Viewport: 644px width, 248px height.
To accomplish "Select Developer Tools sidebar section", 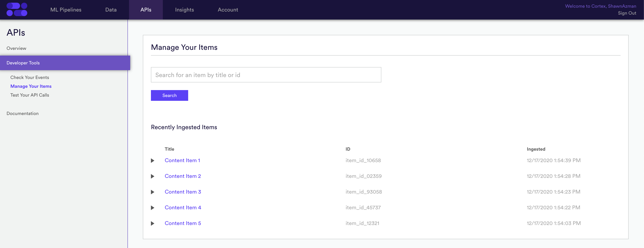I will click(65, 63).
